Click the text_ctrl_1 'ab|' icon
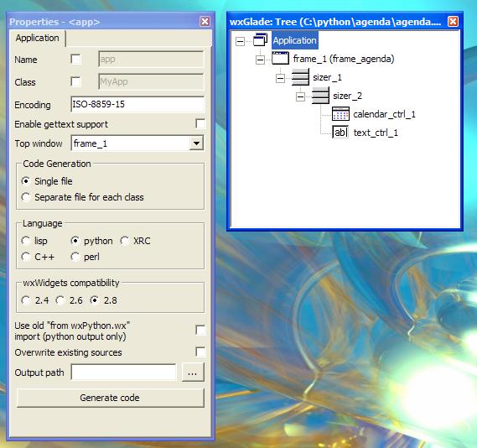 [x=340, y=133]
